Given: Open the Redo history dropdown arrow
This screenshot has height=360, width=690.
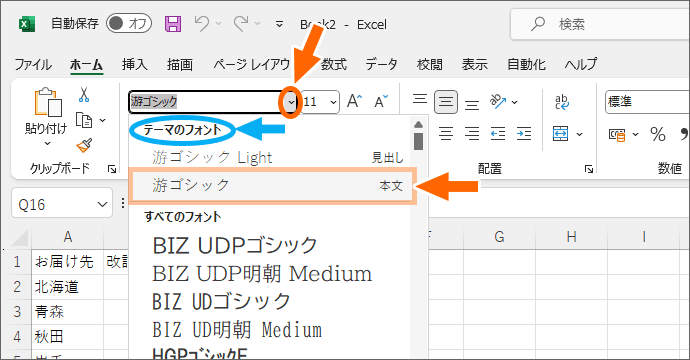Looking at the screenshot, I should (x=258, y=24).
